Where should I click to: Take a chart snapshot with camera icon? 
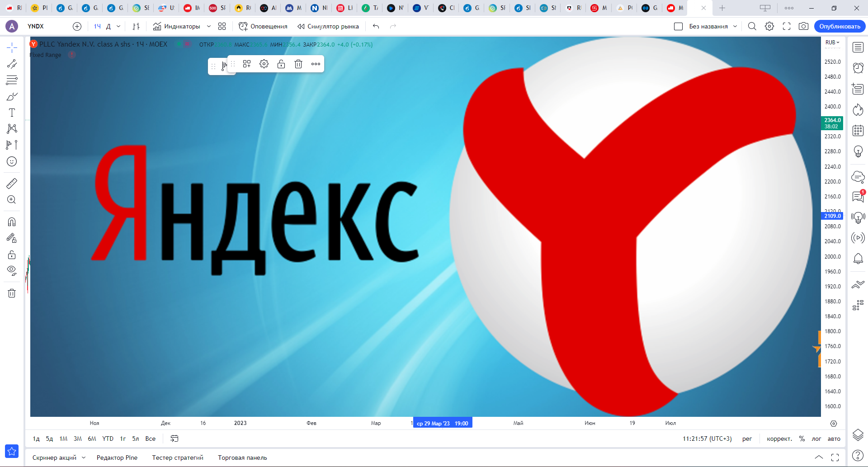tap(803, 26)
